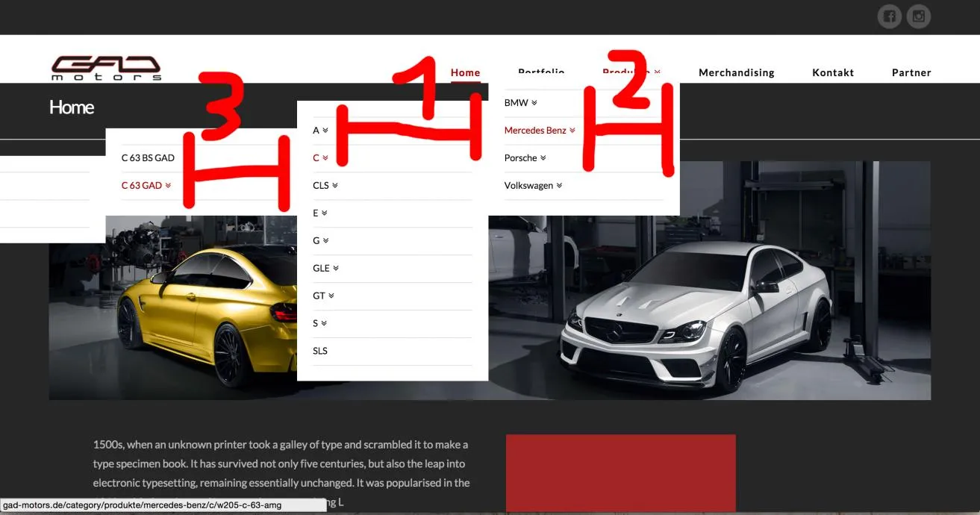Viewport: 980px width, 515px height.
Task: Click the white Mercedes banner image
Action: (x=710, y=281)
